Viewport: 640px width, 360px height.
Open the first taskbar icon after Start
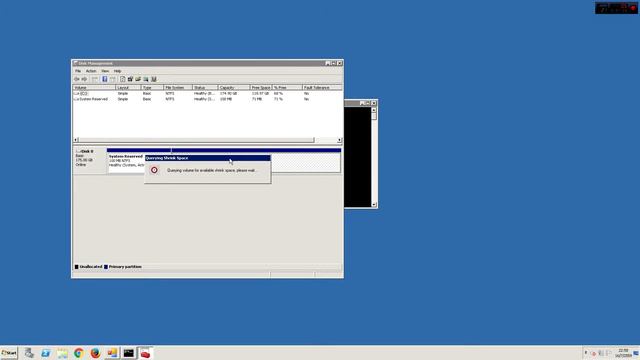29,353
